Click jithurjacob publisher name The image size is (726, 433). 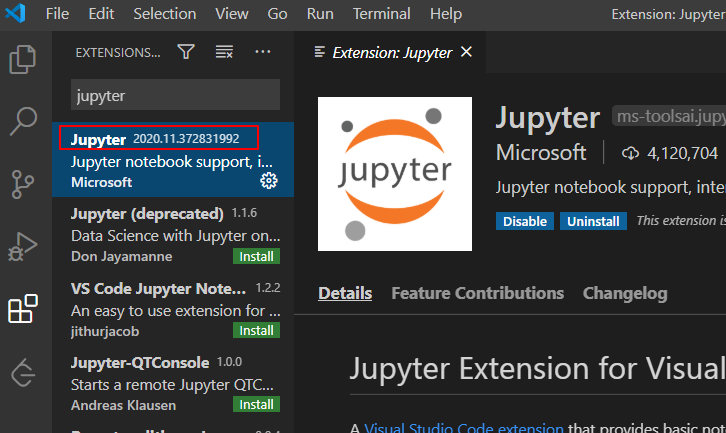[x=105, y=332]
